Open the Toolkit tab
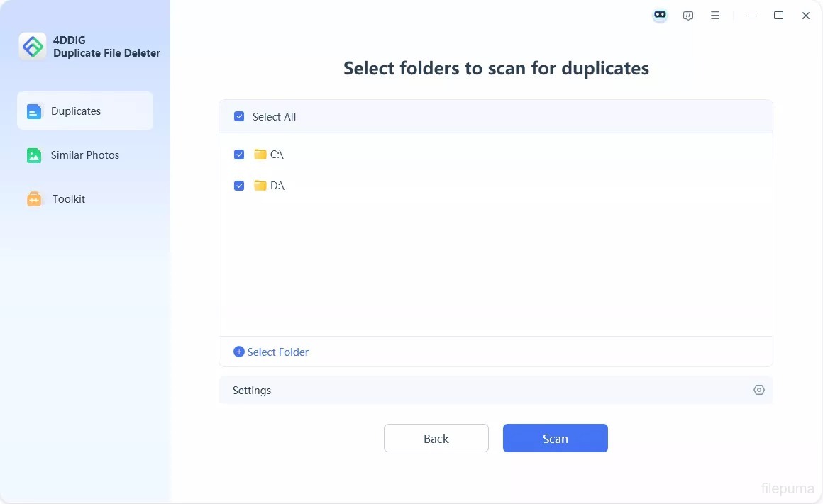823x504 pixels. [x=68, y=199]
